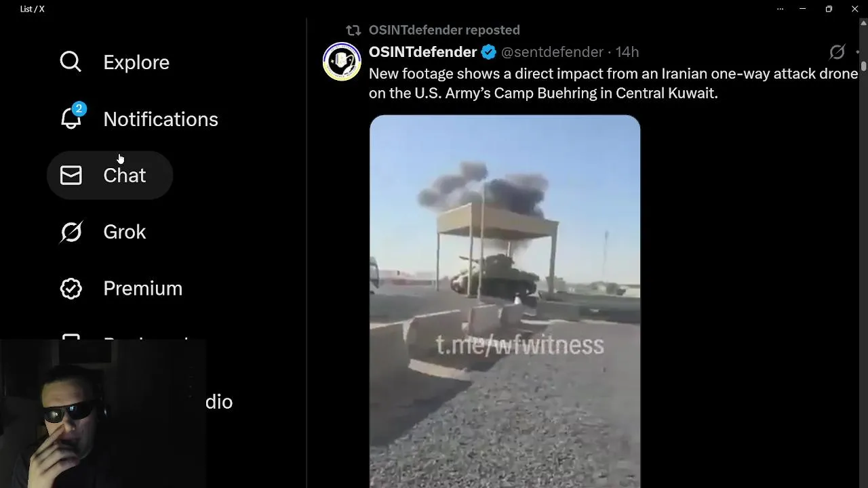The width and height of the screenshot is (868, 488).
Task: Play the drone impact video thumbnail
Action: 505,301
